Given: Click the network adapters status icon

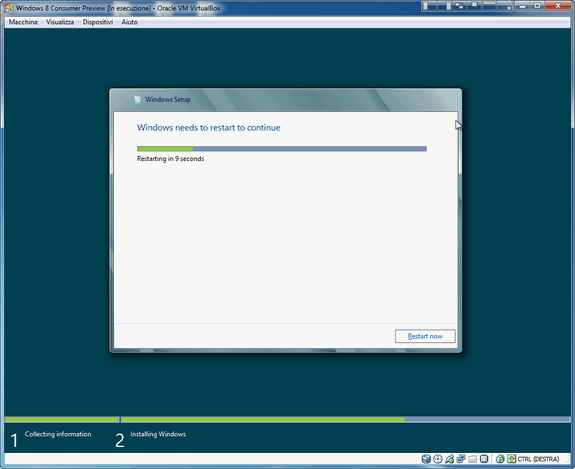Looking at the screenshot, I should [461, 459].
